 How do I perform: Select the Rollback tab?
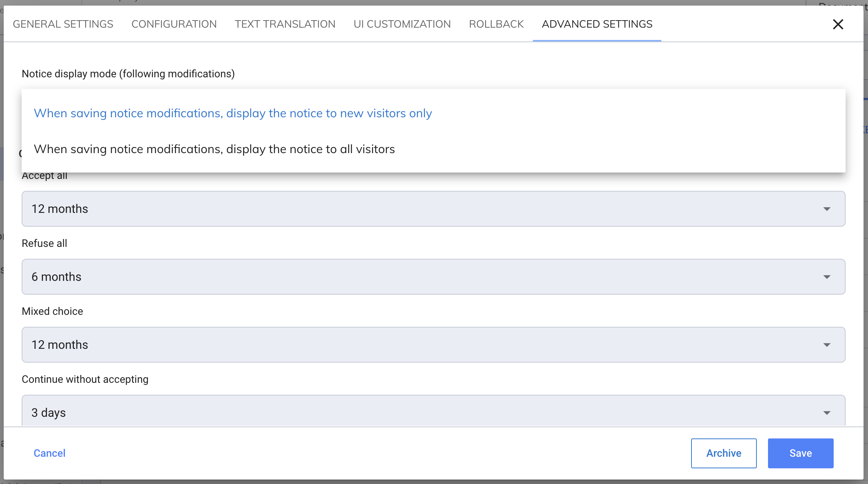click(496, 24)
